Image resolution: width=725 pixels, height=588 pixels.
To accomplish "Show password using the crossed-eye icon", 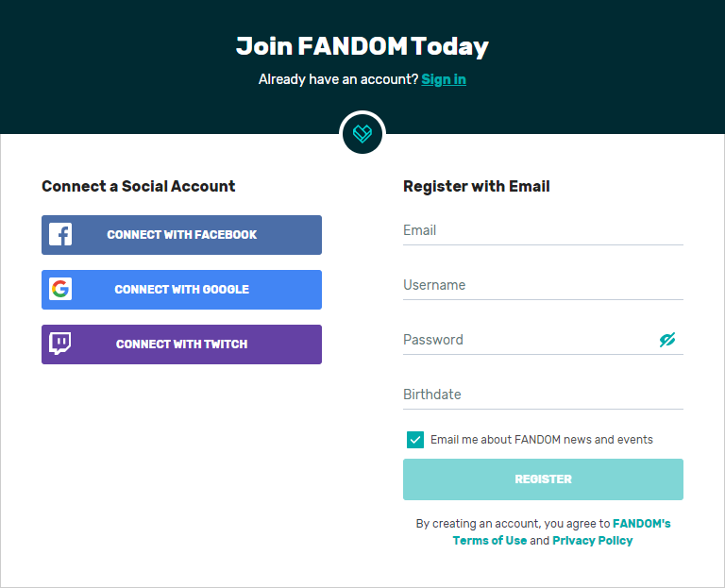I will tap(667, 340).
